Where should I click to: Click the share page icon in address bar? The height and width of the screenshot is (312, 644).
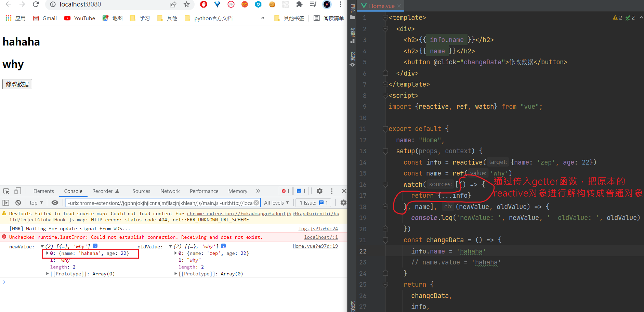click(x=173, y=4)
